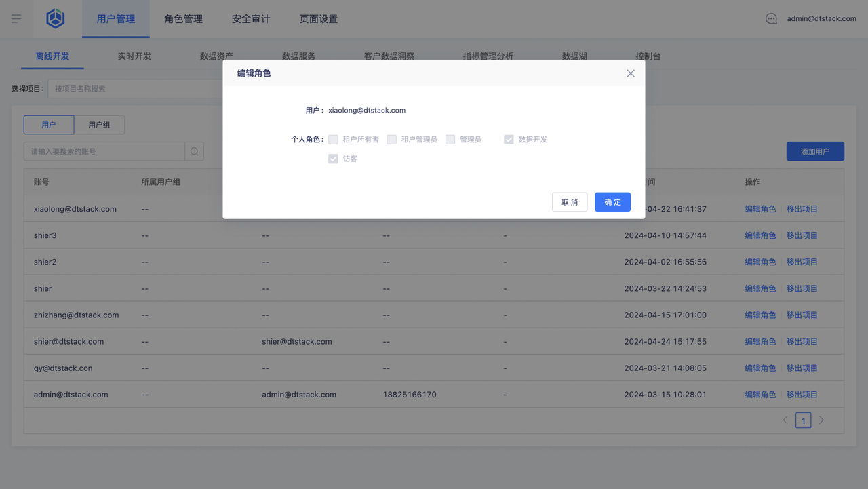Viewport: 868px width, 489px height.
Task: Switch to the 实时开发 sub-tab
Action: tap(134, 56)
